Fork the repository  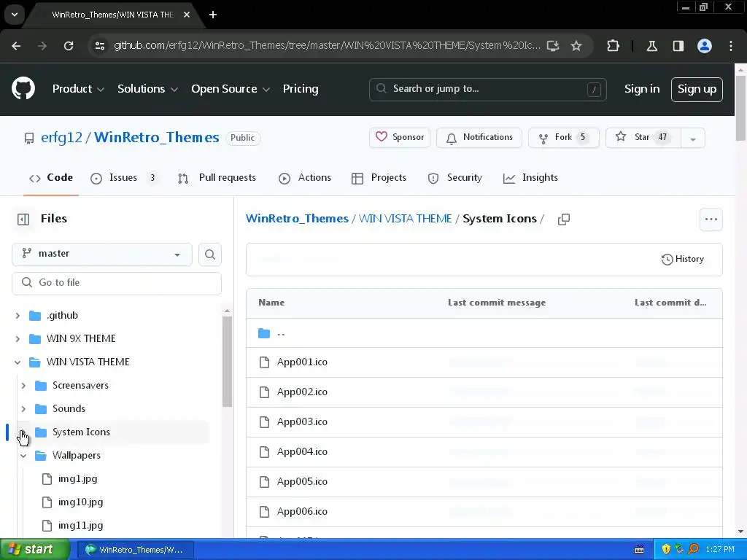(564, 137)
